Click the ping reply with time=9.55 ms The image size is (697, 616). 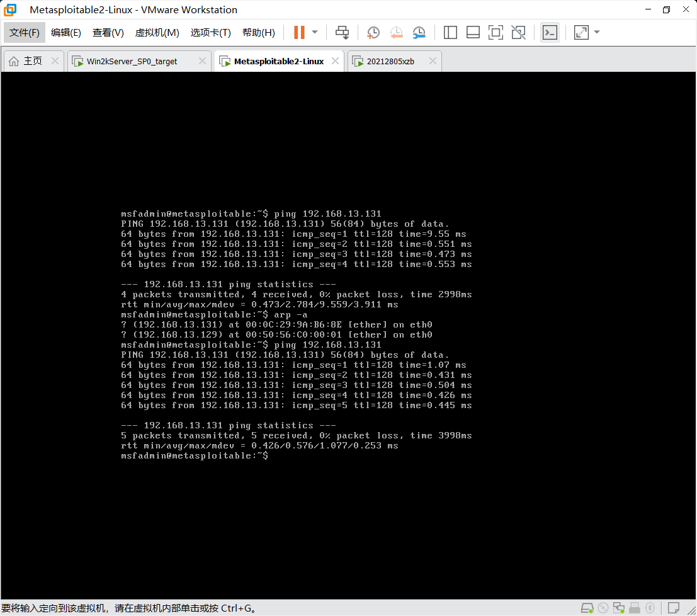293,234
